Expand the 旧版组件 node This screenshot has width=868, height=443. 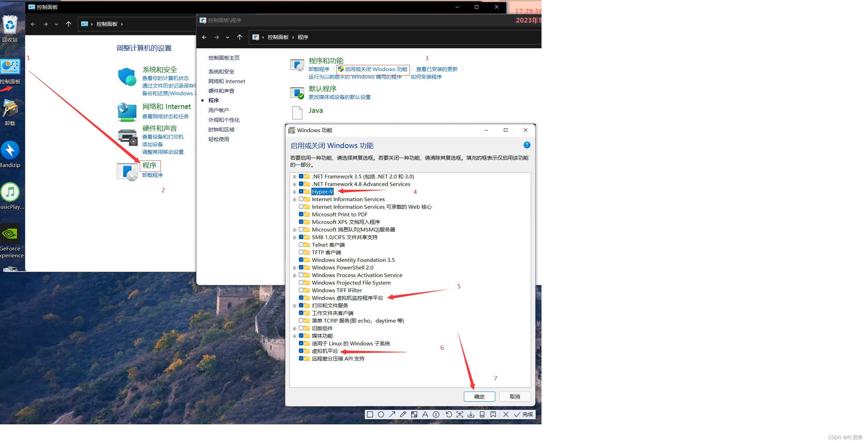pyautogui.click(x=294, y=328)
